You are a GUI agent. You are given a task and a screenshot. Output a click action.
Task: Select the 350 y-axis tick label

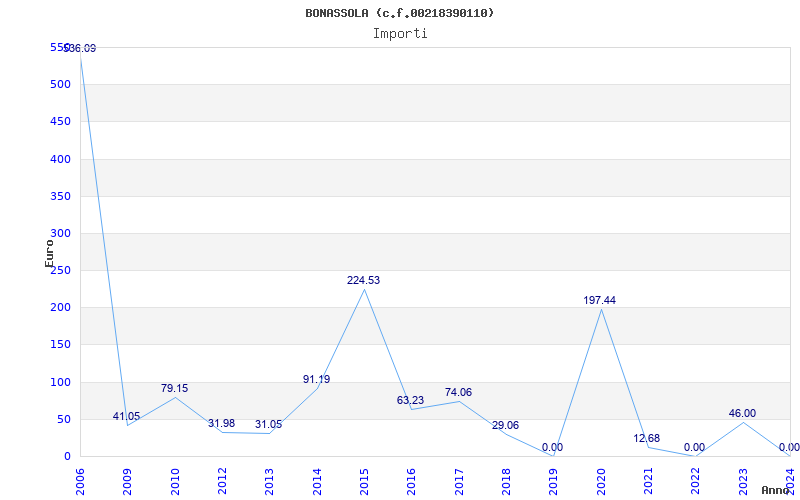pyautogui.click(x=60, y=196)
